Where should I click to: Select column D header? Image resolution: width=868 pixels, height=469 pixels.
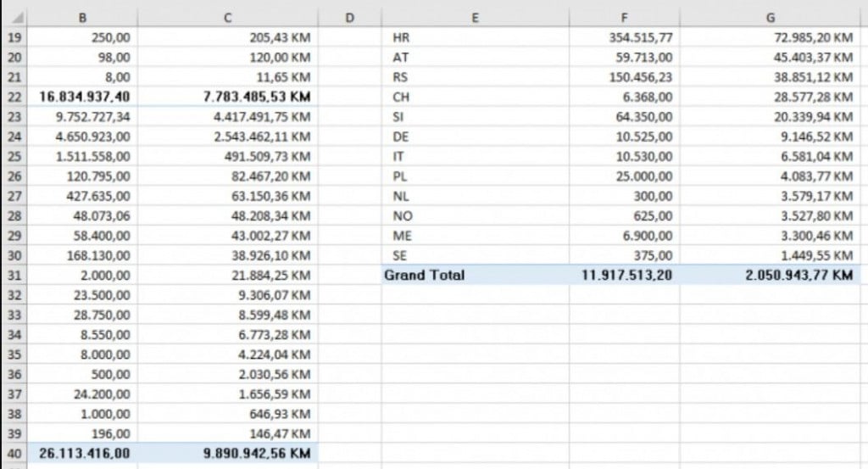[349, 18]
